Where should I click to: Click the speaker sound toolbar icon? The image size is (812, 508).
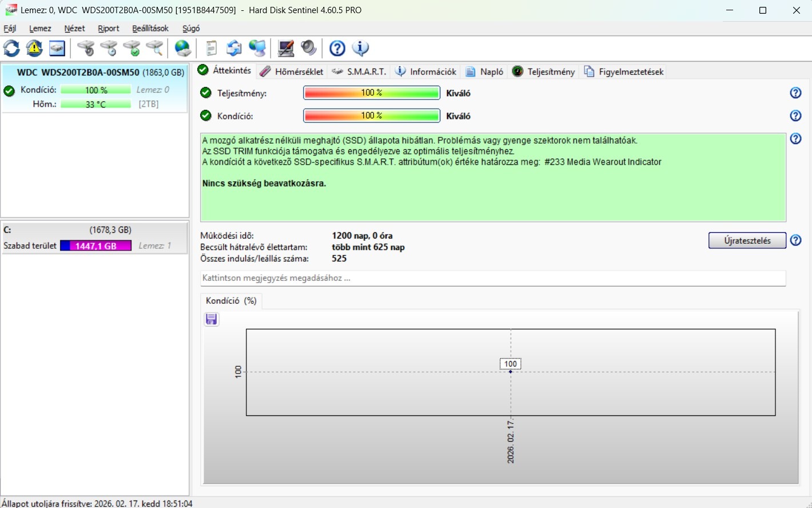(309, 49)
